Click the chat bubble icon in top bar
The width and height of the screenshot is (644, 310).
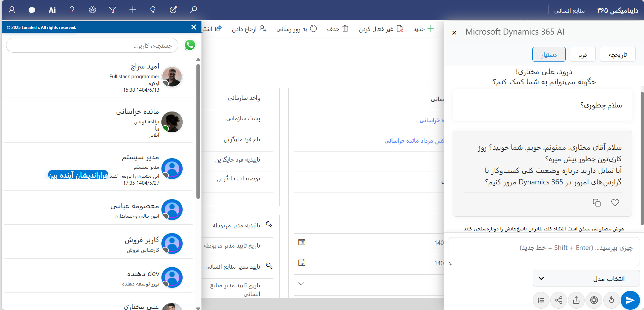[32, 10]
